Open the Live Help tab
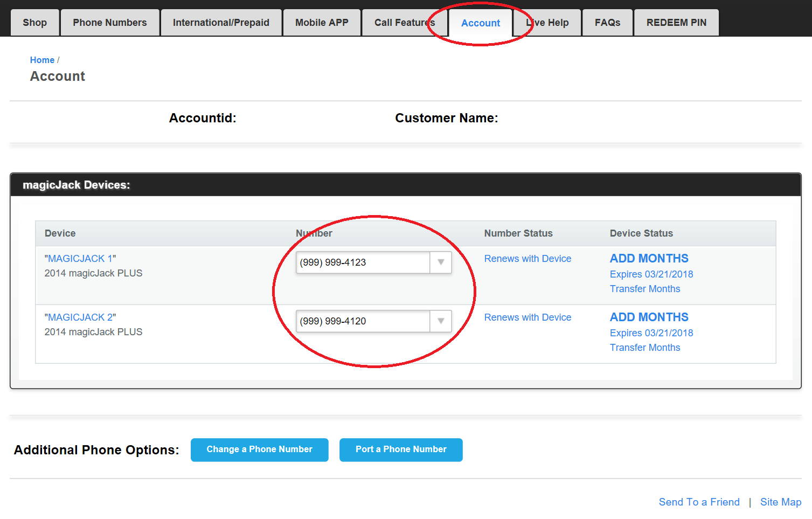Viewport: 812px width, 519px height. point(546,22)
